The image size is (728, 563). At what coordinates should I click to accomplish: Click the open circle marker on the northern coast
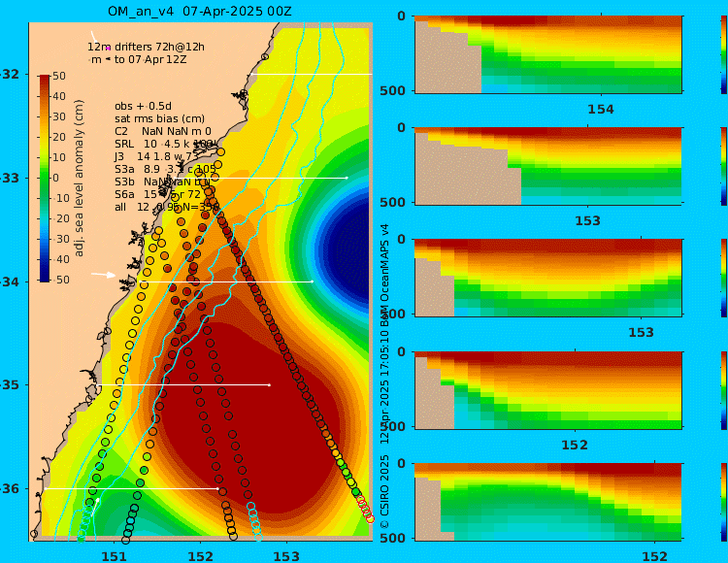(265, 57)
